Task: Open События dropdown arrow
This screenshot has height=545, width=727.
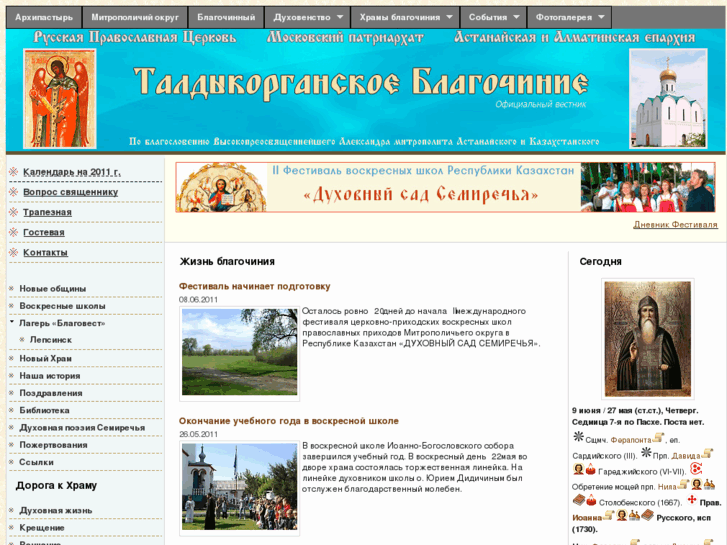Action: click(516, 17)
